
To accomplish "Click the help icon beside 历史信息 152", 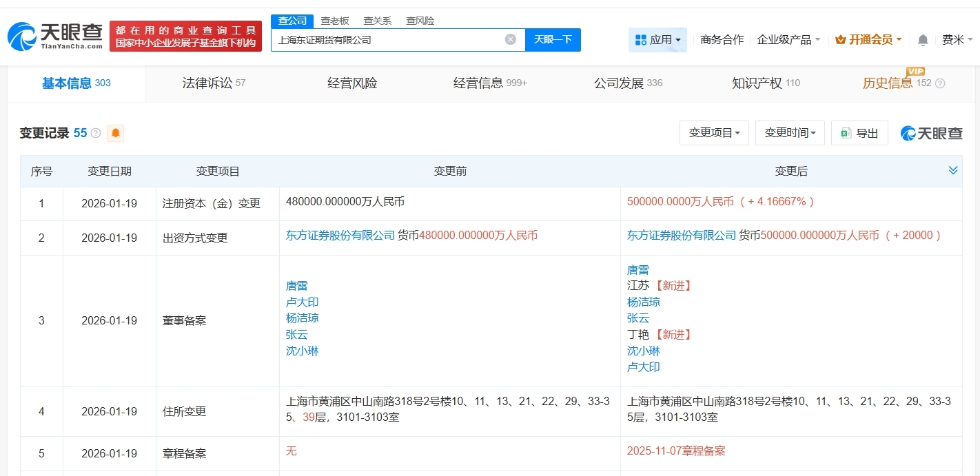I will point(940,83).
